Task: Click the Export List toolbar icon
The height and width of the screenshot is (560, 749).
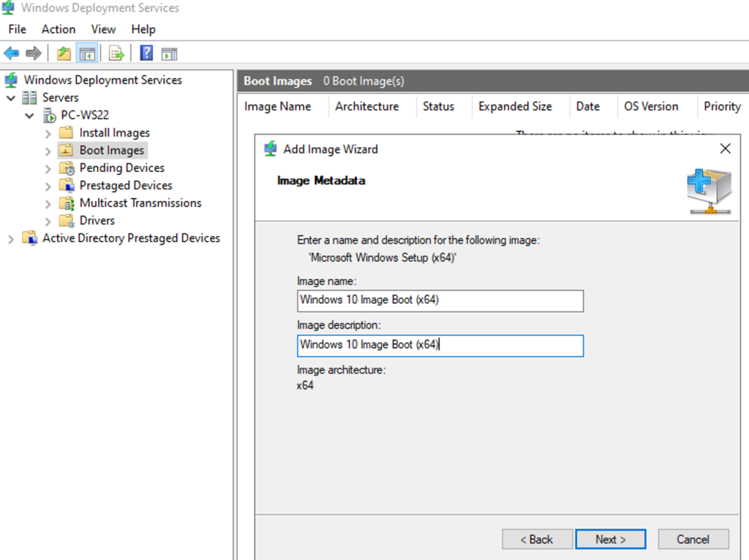Action: 116,53
